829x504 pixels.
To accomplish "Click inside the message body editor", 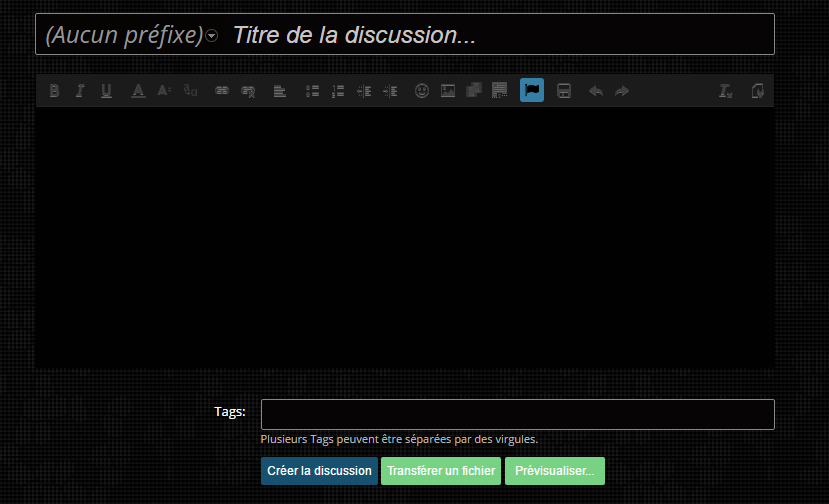I will (x=405, y=238).
